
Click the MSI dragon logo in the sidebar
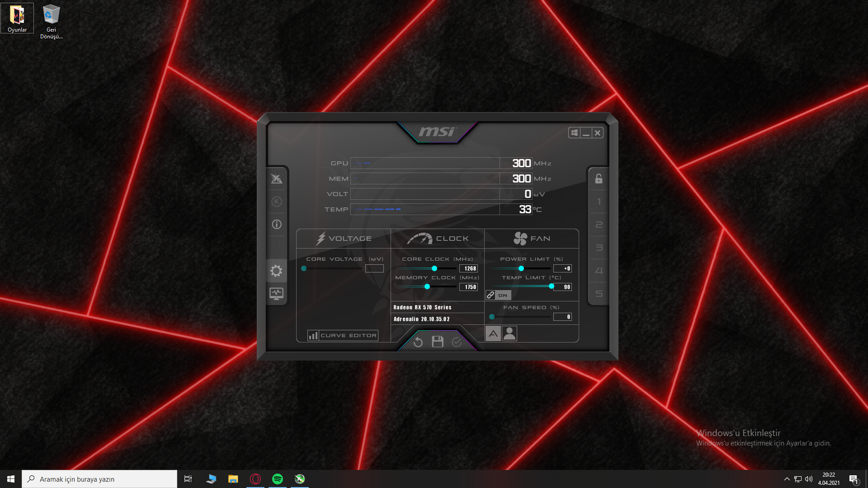[277, 179]
